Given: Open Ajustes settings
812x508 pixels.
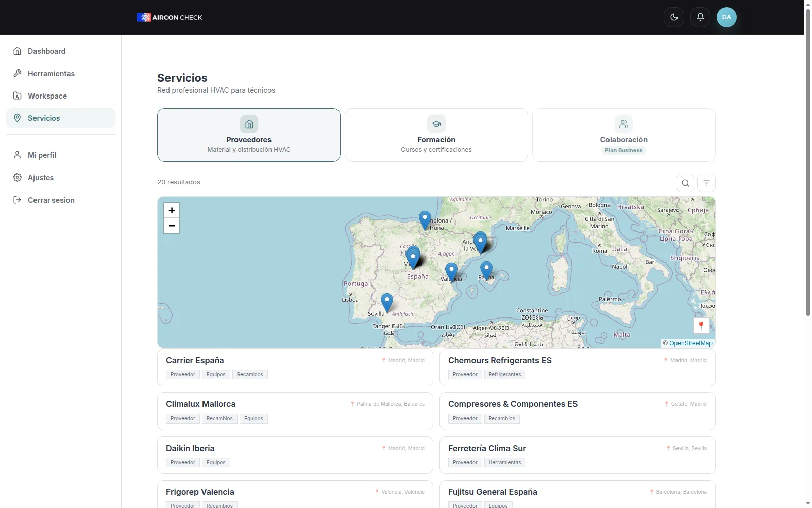Looking at the screenshot, I should [60, 177].
